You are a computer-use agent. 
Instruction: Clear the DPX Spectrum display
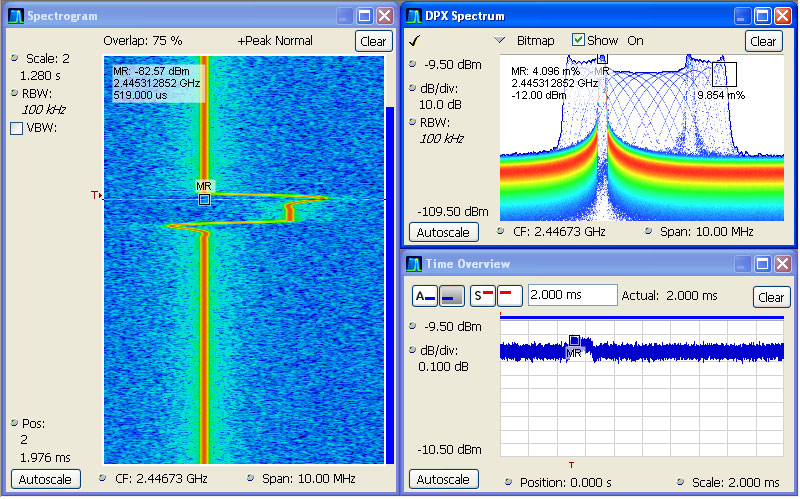click(x=763, y=41)
